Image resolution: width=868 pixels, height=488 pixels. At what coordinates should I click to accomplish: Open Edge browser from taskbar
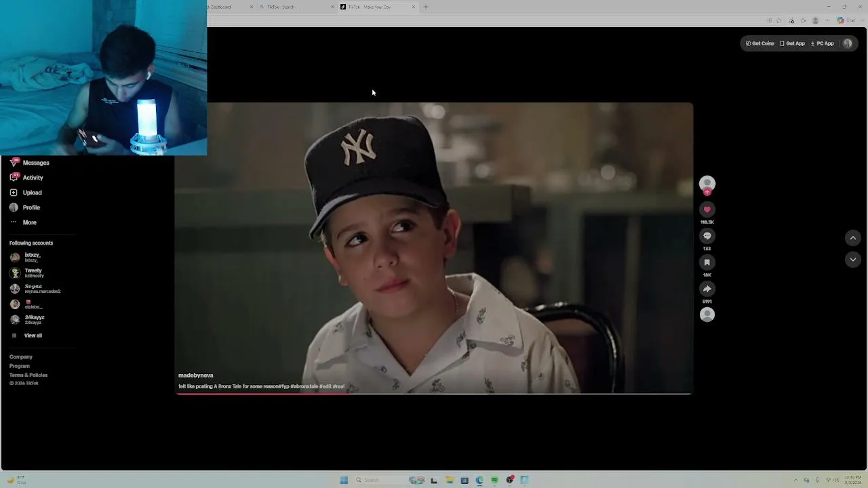[479, 480]
